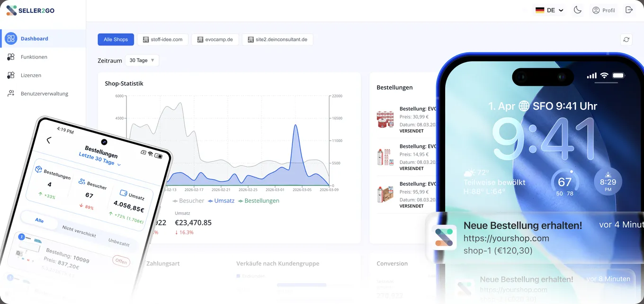Click the iPhone cellular signal icon
The width and height of the screenshot is (644, 304).
point(592,75)
